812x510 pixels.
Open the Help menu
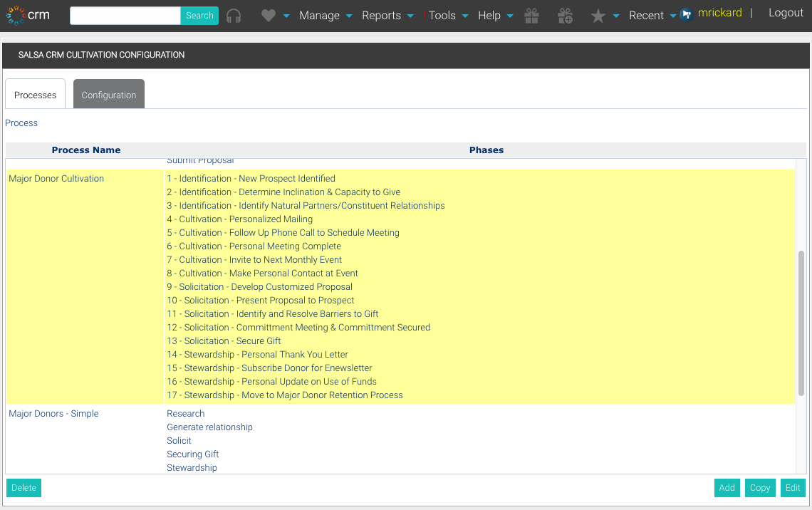pos(490,15)
